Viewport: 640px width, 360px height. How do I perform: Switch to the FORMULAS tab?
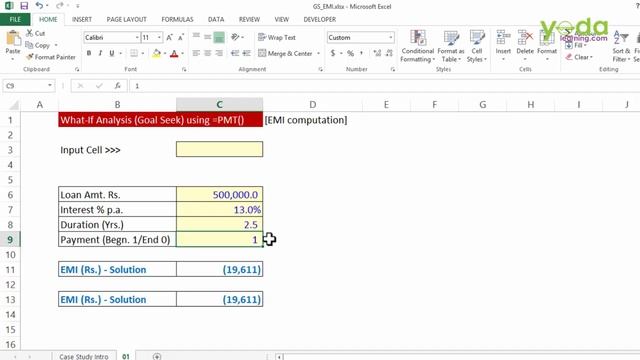click(x=177, y=19)
